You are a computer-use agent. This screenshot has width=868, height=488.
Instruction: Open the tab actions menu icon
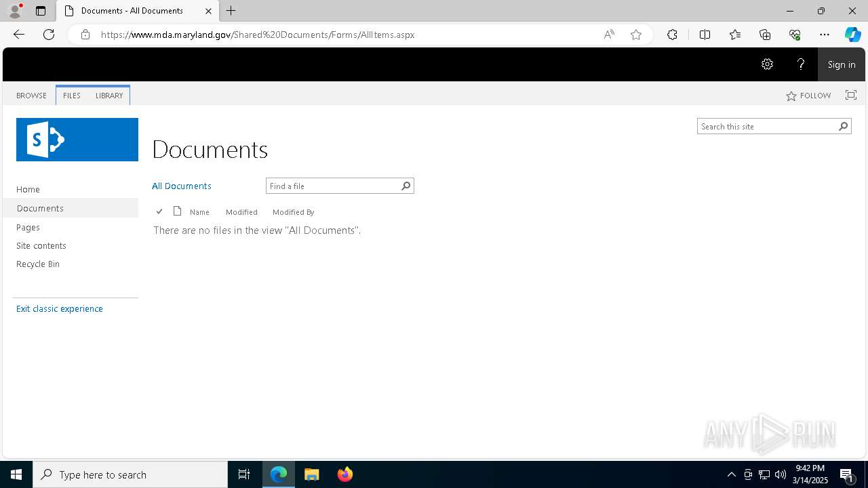[x=41, y=11]
